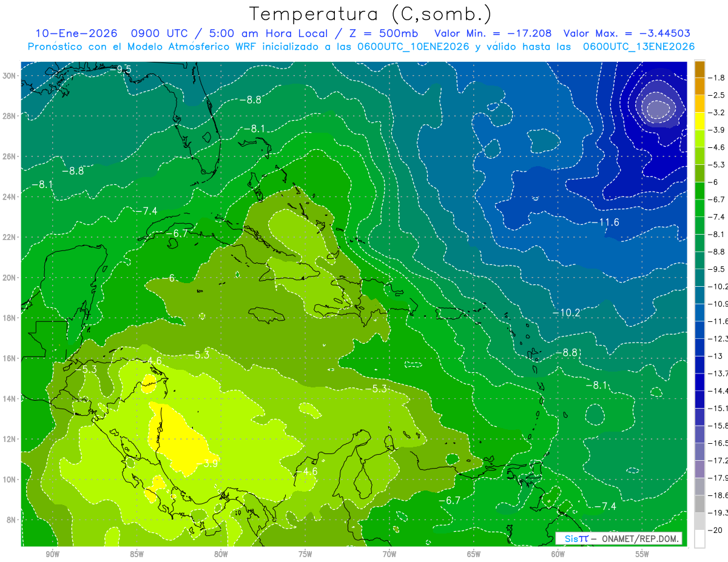Pick the yellow color bar segment above -3.9
The height and width of the screenshot is (562, 728).
click(x=699, y=121)
